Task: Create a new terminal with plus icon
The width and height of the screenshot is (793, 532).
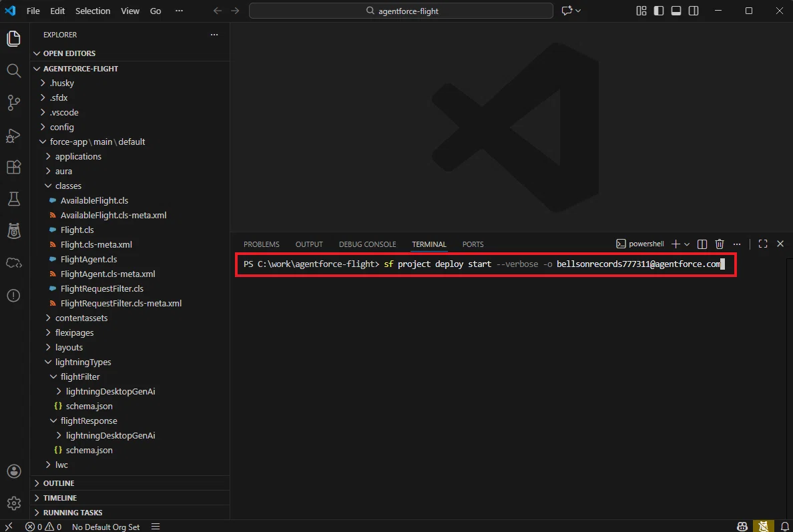Action: pyautogui.click(x=675, y=244)
